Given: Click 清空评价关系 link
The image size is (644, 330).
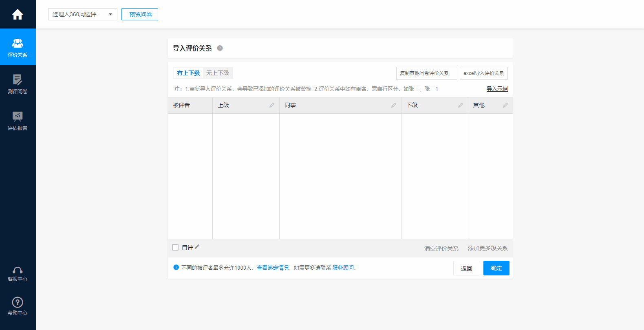Looking at the screenshot, I should click(x=441, y=248).
